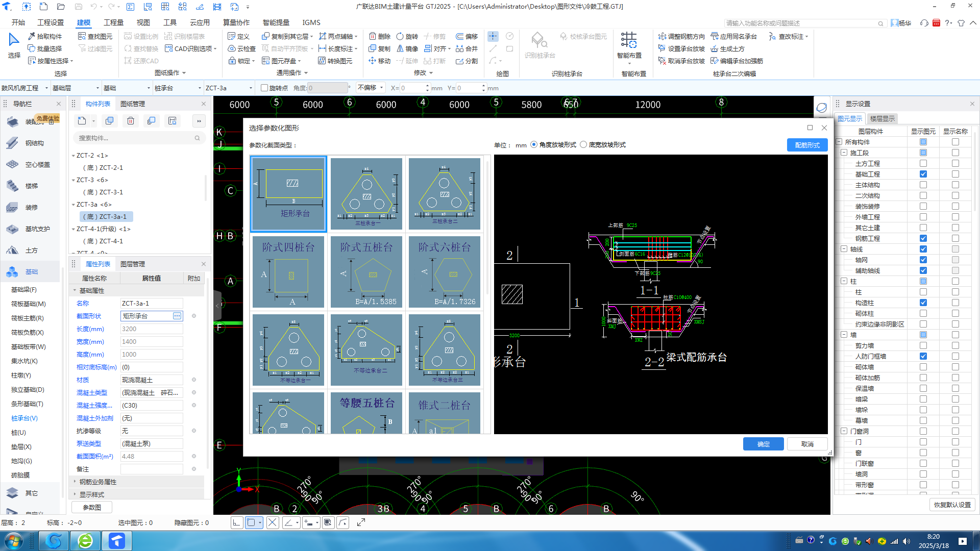Open the 视图 ribbon tab

click(143, 22)
